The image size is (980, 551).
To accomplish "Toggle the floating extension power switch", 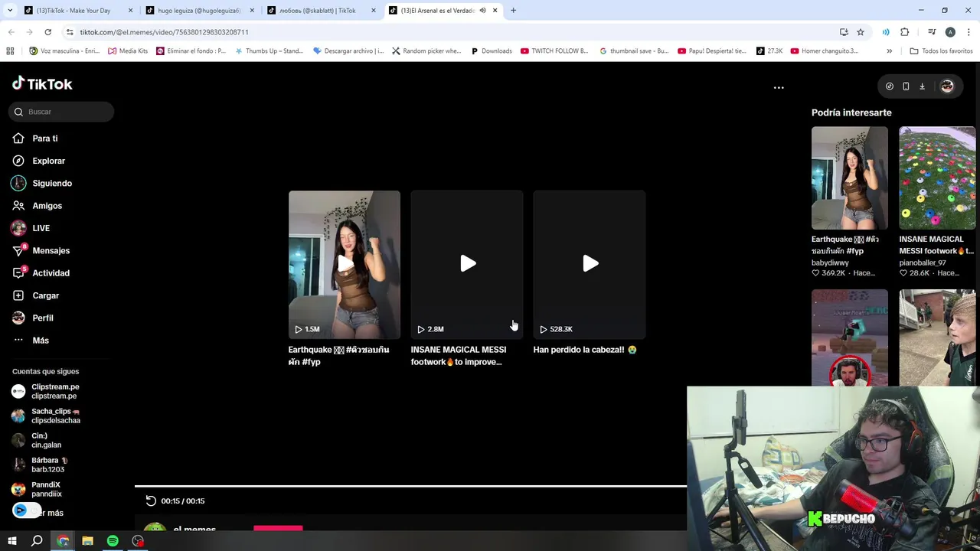I will point(26,510).
